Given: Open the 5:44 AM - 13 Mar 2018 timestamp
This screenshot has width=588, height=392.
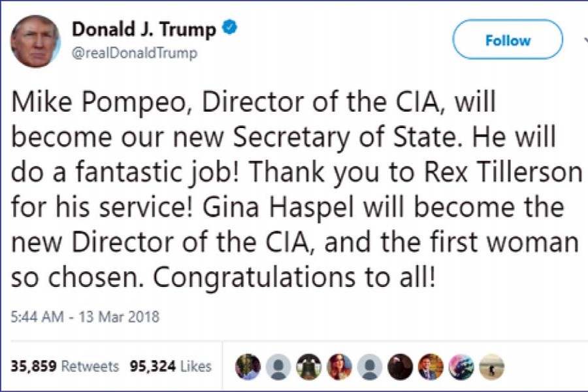Looking at the screenshot, I should click(85, 318).
